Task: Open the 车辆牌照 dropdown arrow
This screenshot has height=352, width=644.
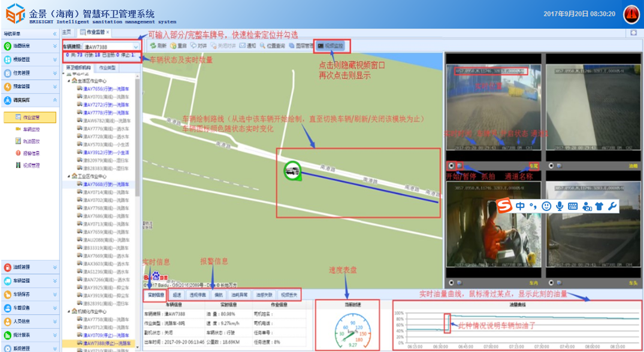Action: click(x=135, y=47)
